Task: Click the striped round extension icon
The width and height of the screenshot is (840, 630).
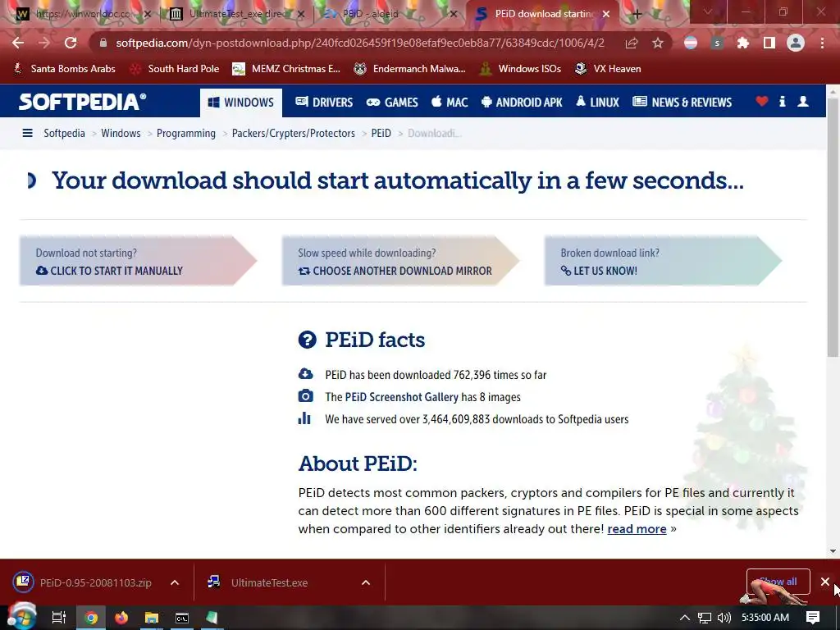Action: [691, 43]
